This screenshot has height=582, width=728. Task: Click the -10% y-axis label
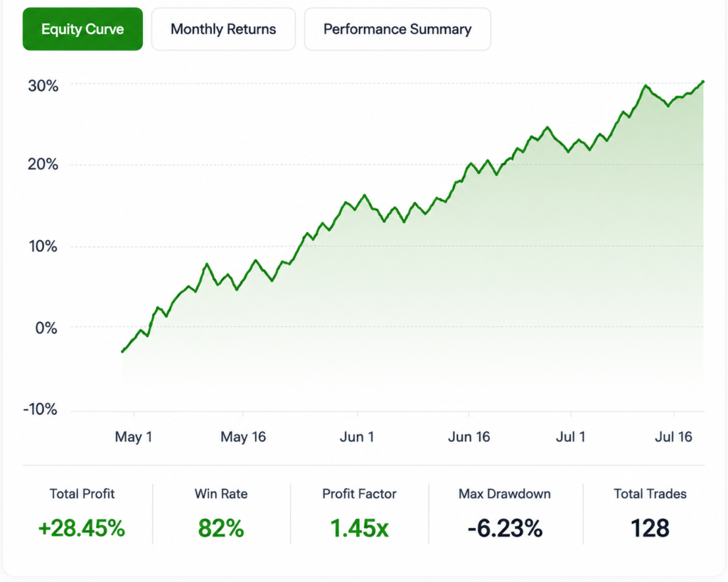tap(41, 409)
